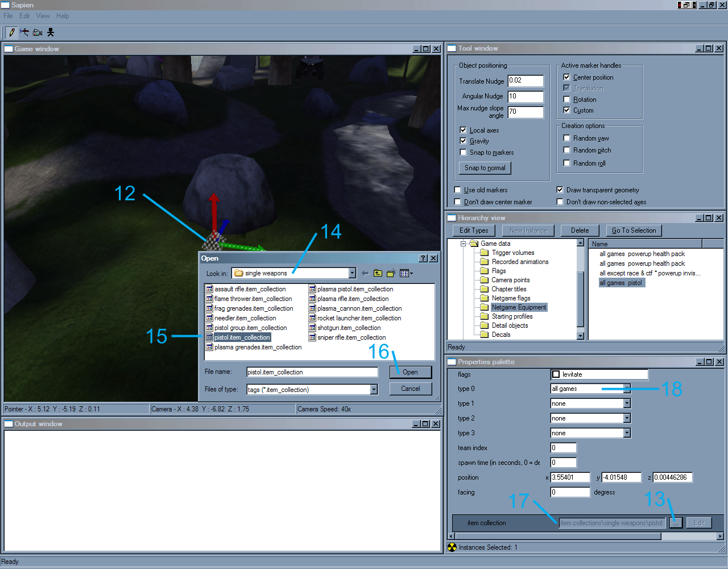
Task: Click the stick figure icon in toolbar
Action: point(51,32)
